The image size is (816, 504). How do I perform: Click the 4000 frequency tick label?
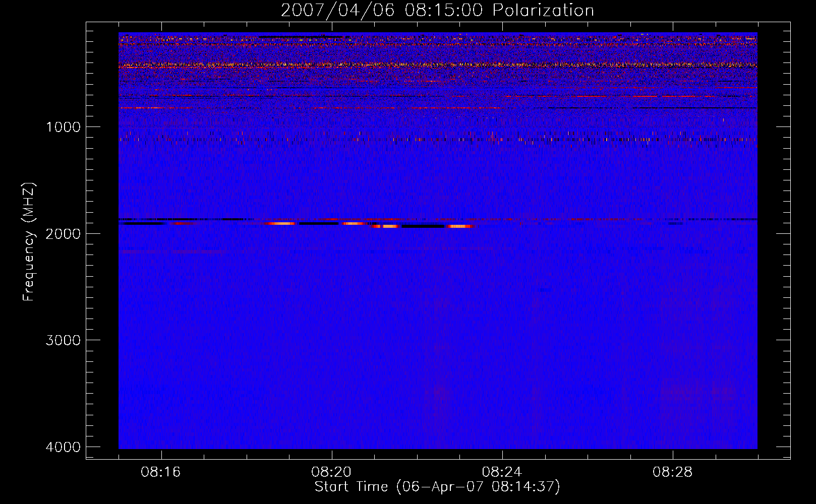[x=63, y=447]
